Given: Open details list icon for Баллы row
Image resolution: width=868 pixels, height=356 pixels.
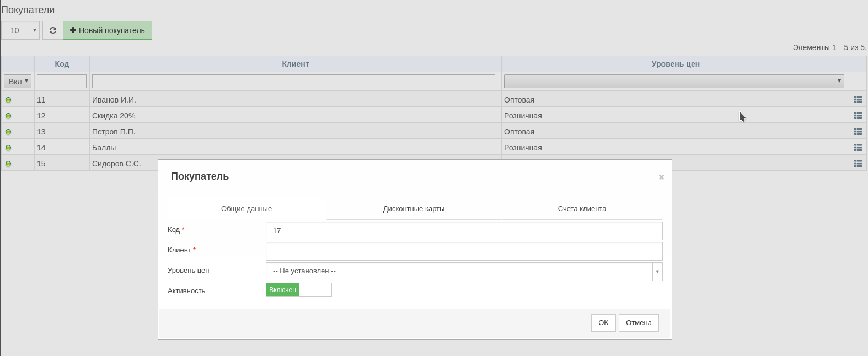Looking at the screenshot, I should pos(858,148).
